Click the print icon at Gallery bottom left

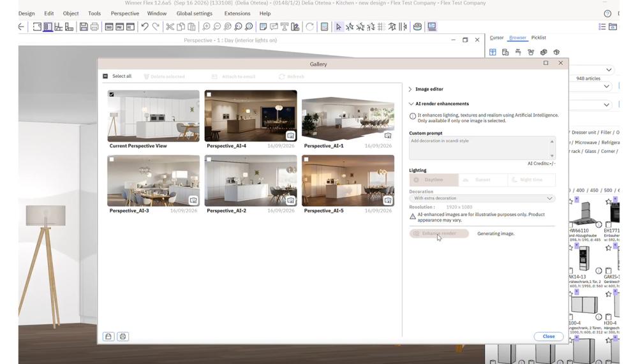pyautogui.click(x=123, y=337)
